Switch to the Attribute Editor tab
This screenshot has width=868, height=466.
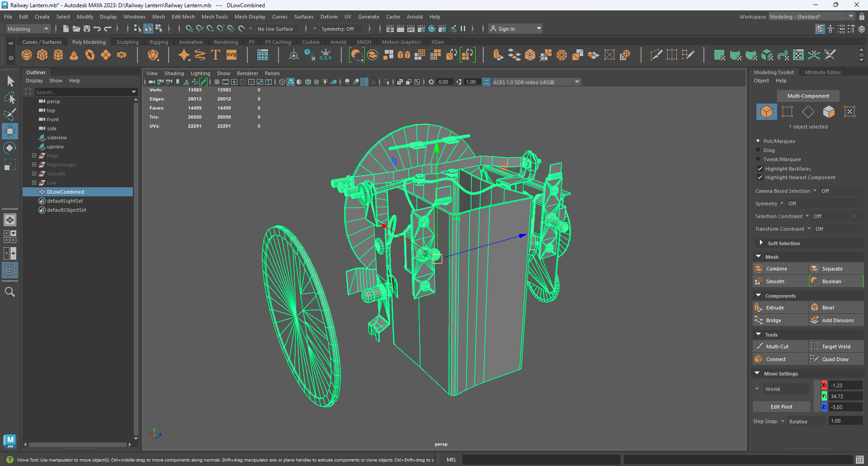pos(822,72)
